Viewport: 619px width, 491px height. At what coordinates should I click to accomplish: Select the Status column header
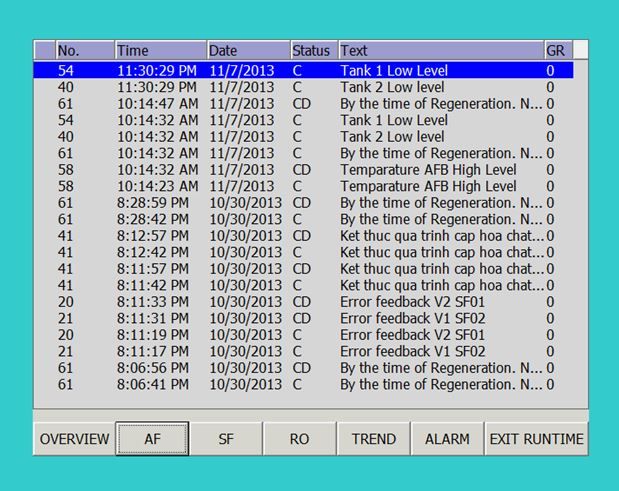click(313, 50)
